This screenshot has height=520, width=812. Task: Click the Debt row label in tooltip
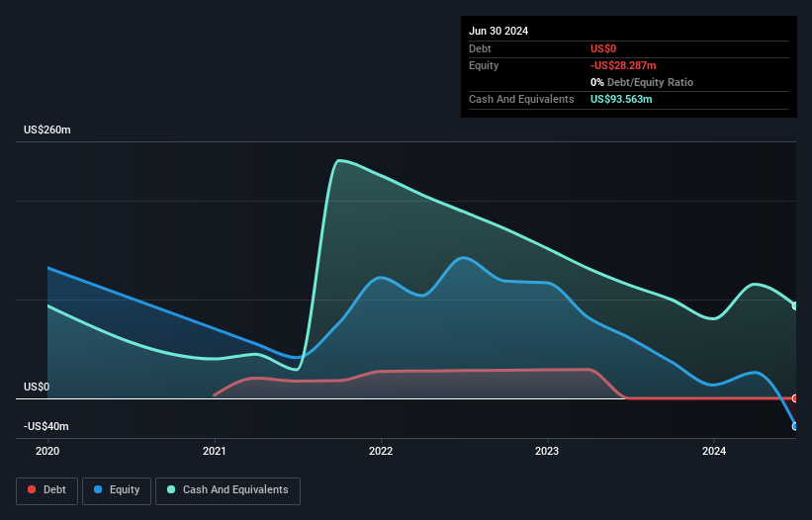point(480,48)
